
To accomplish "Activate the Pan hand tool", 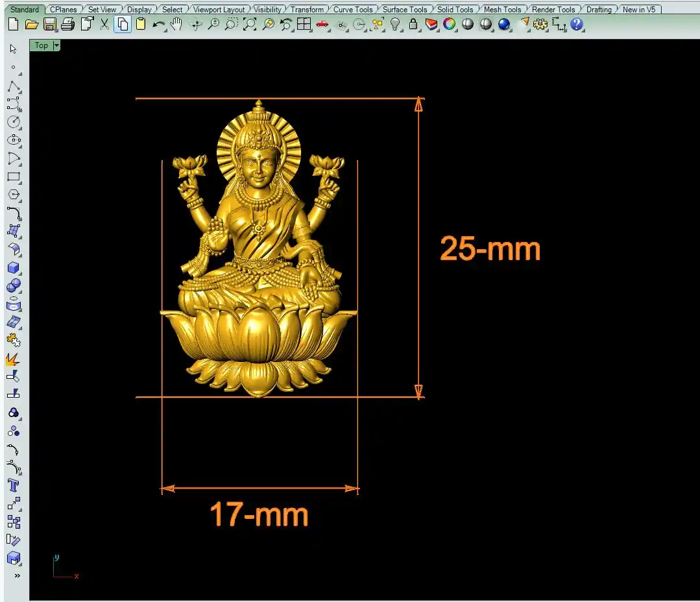I will click(x=176, y=25).
